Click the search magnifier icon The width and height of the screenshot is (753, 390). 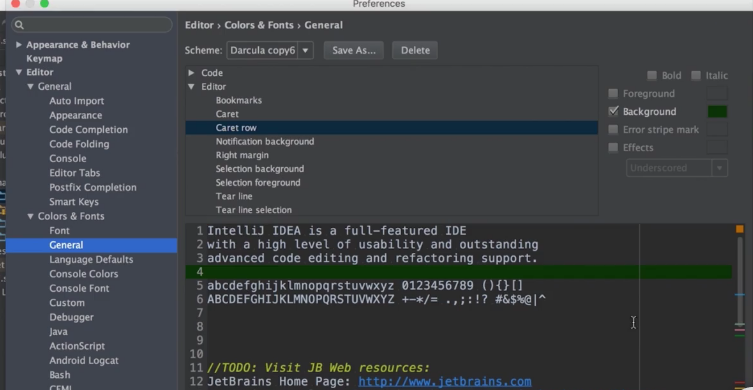[19, 25]
